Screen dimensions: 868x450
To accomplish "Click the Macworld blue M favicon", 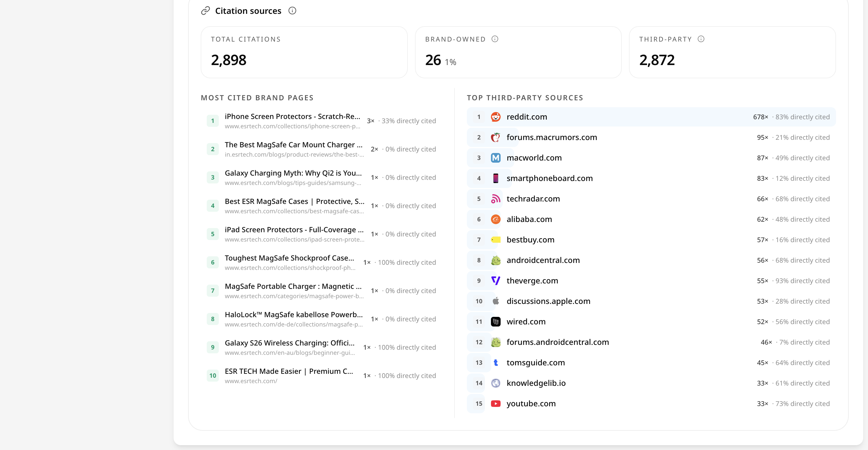I will coord(496,158).
